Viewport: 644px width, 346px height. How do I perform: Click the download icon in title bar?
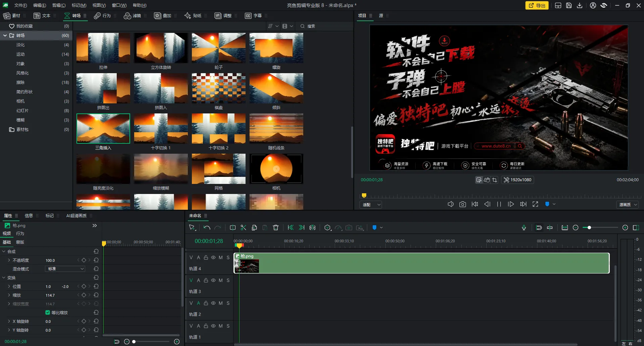[580, 5]
